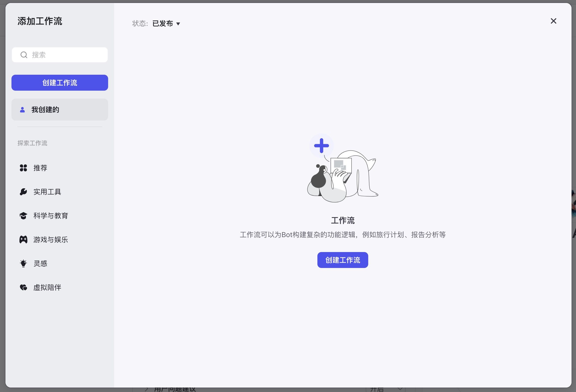The height and width of the screenshot is (392, 576).
Task: Click the person icon beside 我创建的
Action: (22, 110)
